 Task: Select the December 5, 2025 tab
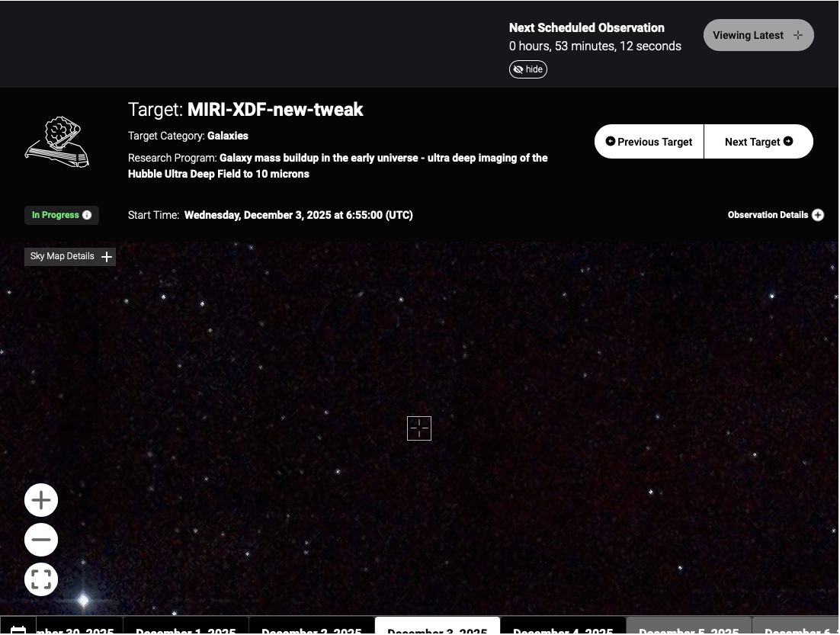[x=689, y=628]
